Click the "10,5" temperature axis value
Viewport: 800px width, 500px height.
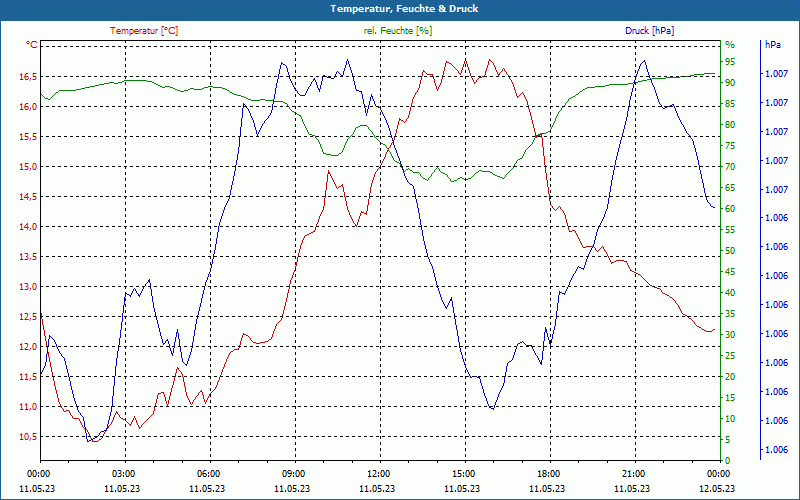point(28,437)
